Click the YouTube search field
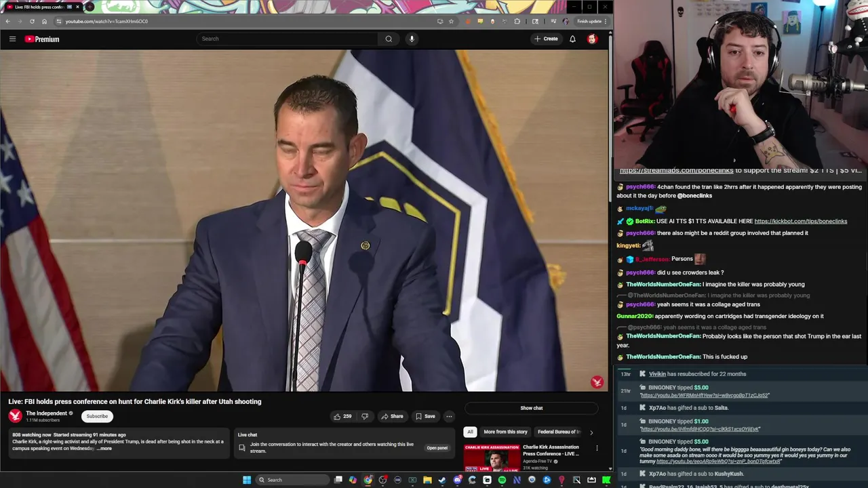The image size is (868, 488). coord(288,39)
